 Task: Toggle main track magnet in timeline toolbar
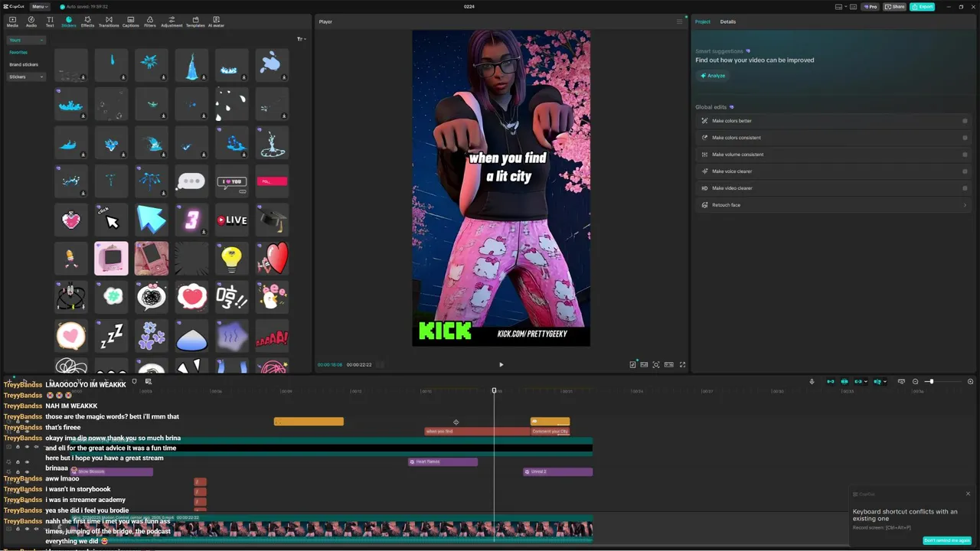click(830, 381)
